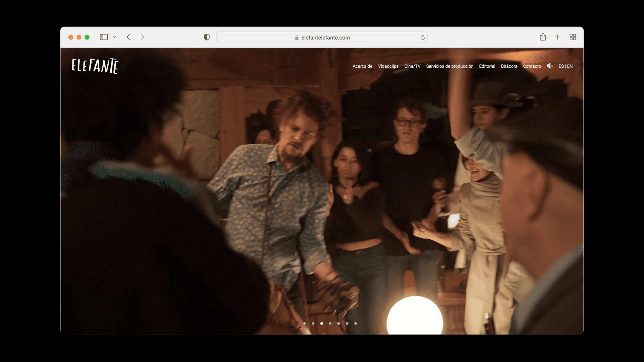Minimize the window with yellow button
This screenshot has width=644, height=362.
pos(79,37)
